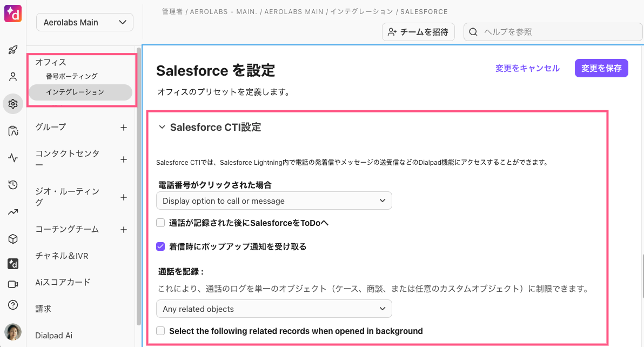
Task: Click チームを招待 button
Action: (418, 32)
